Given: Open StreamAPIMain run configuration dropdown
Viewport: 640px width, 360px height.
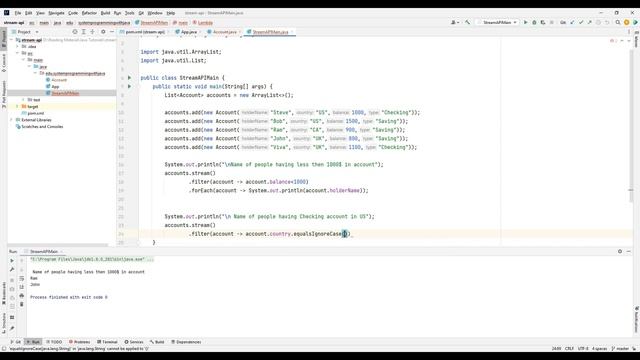Looking at the screenshot, I should (497, 22).
